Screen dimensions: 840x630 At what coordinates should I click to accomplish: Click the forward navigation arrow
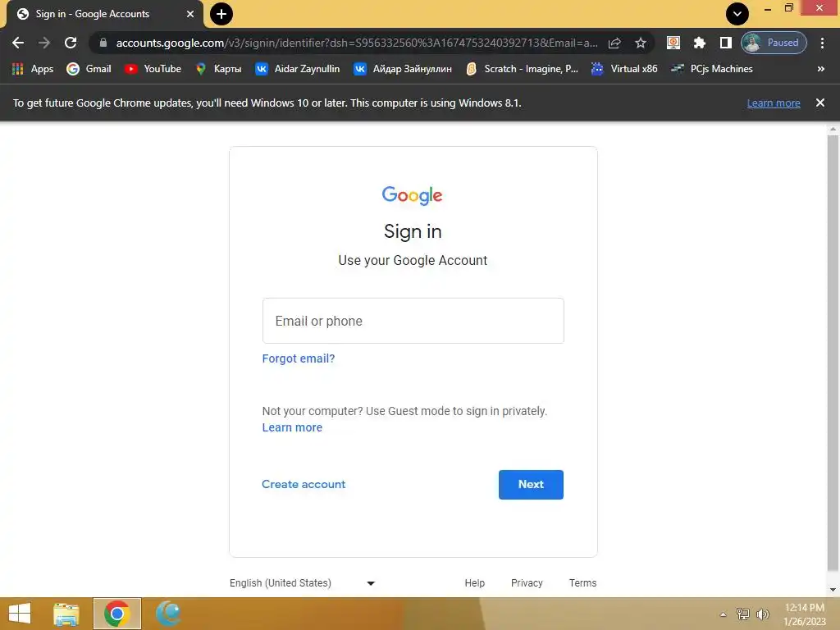tap(44, 43)
